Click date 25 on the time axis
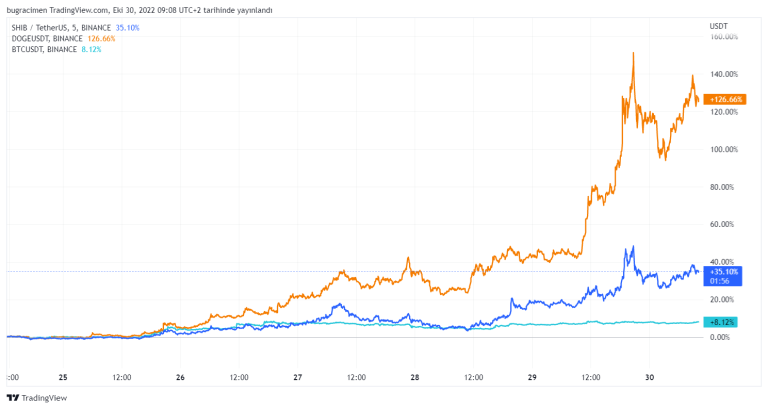 coord(63,377)
